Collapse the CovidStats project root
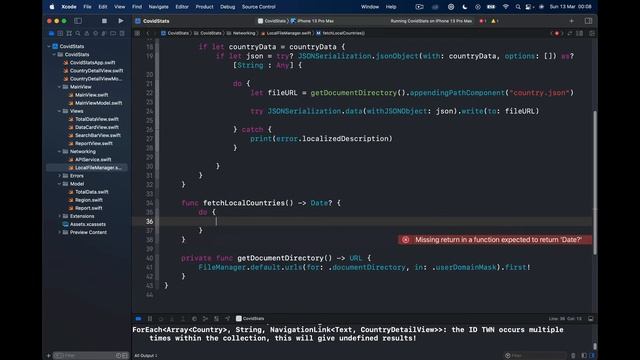Image resolution: width=640 pixels, height=360 pixels. click(x=49, y=47)
